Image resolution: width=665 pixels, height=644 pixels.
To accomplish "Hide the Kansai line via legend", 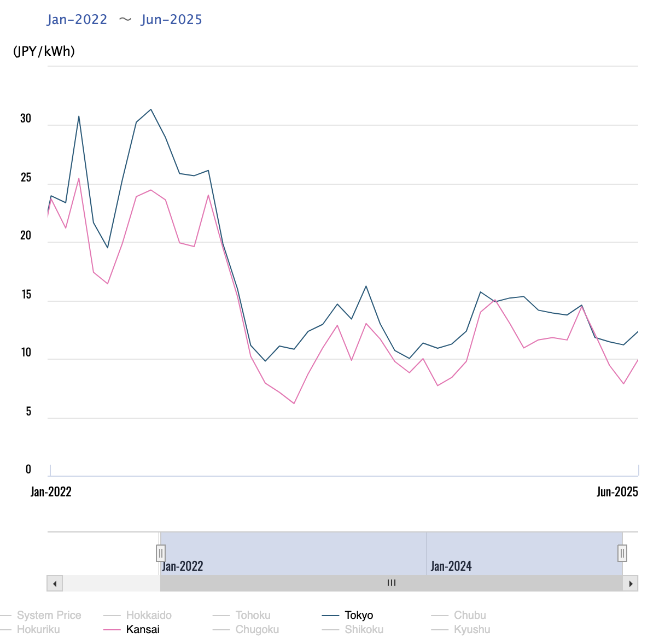I will (143, 629).
